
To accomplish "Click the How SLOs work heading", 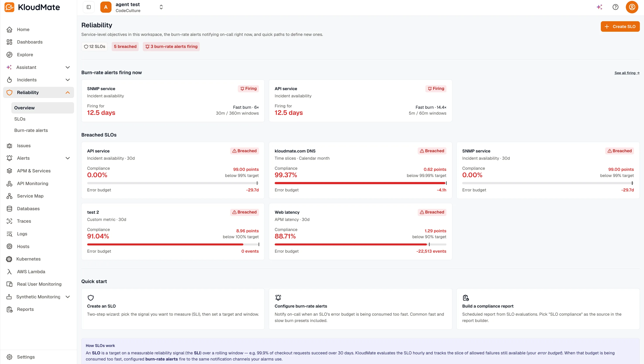I will pos(100,346).
